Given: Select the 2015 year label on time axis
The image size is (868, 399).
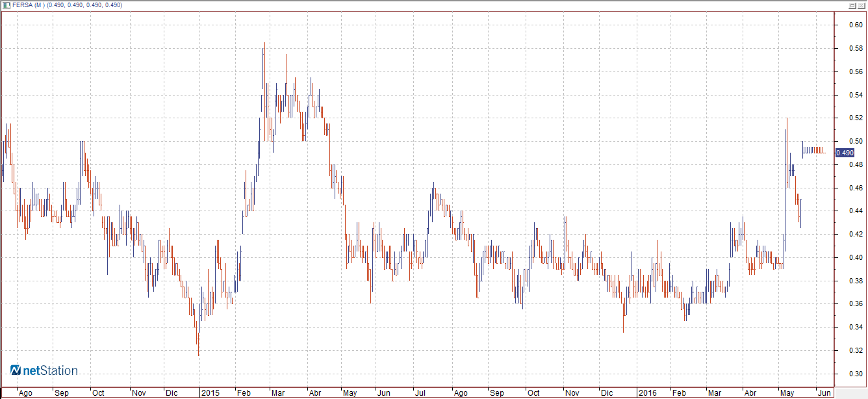Looking at the screenshot, I should coord(211,393).
